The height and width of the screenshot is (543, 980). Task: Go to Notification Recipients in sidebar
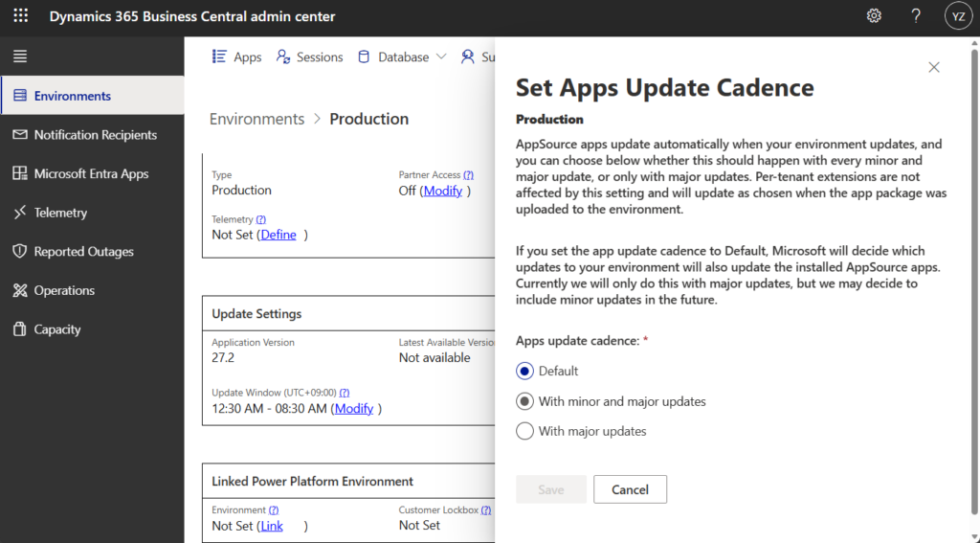click(x=95, y=135)
